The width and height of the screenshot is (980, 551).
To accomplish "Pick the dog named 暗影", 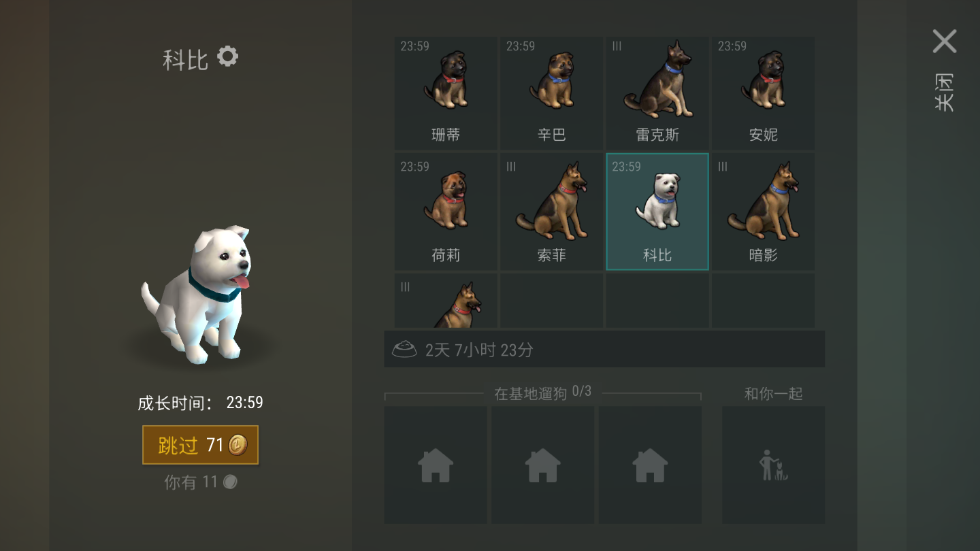I will 763,212.
